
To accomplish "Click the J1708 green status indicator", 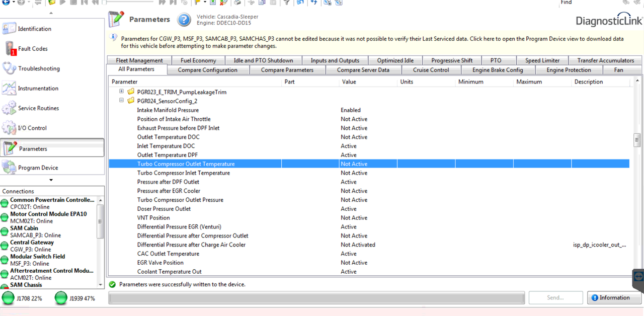I will tap(8, 298).
